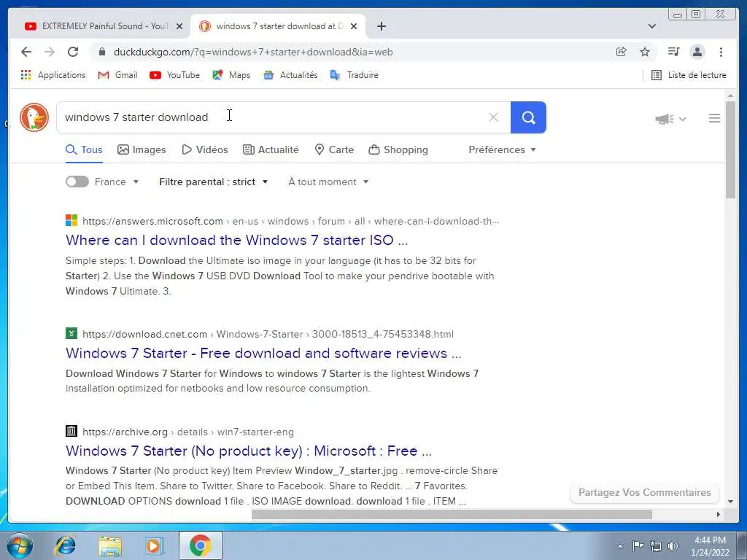This screenshot has width=747, height=560.
Task: Open a new tab with plus button
Action: [381, 26]
